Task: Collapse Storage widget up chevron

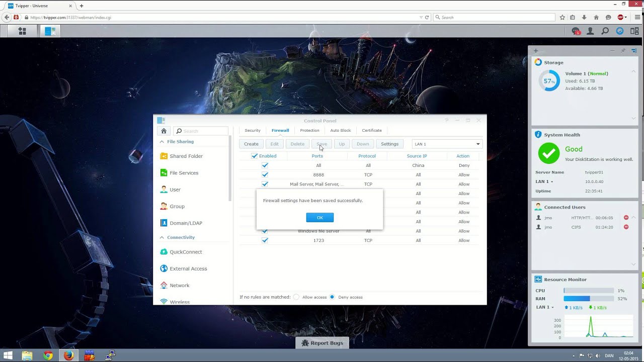Action: coord(633,72)
